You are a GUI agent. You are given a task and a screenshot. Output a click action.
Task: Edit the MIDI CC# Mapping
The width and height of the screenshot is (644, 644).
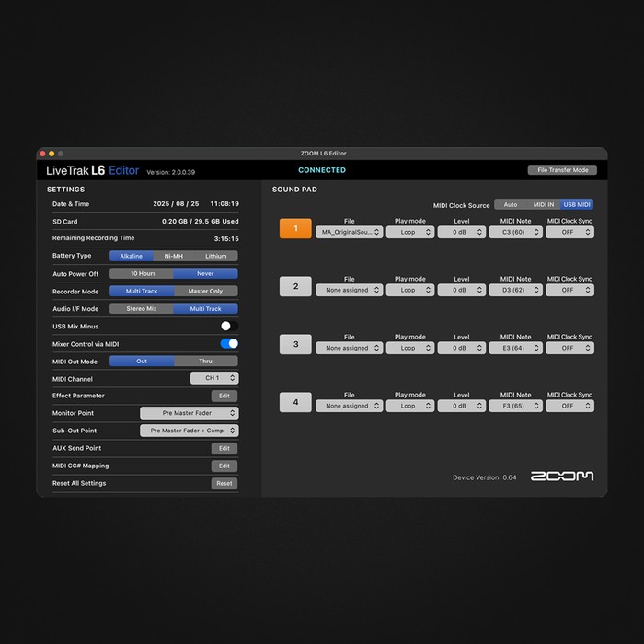224,466
